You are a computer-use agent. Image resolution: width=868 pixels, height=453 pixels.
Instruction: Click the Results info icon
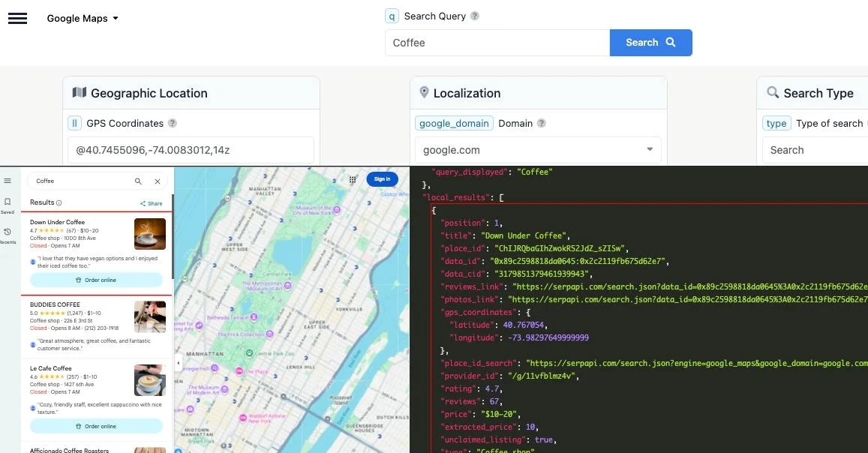tap(59, 203)
